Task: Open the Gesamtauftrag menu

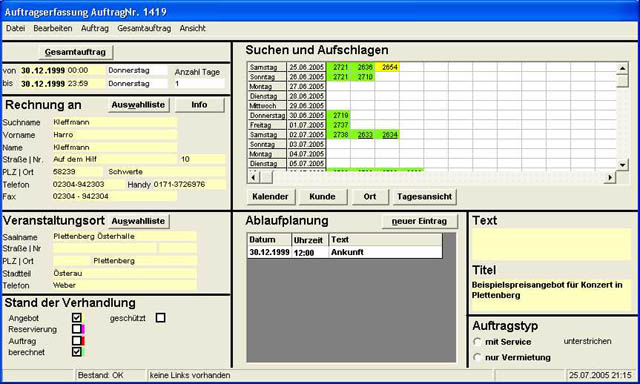Action: (144, 28)
